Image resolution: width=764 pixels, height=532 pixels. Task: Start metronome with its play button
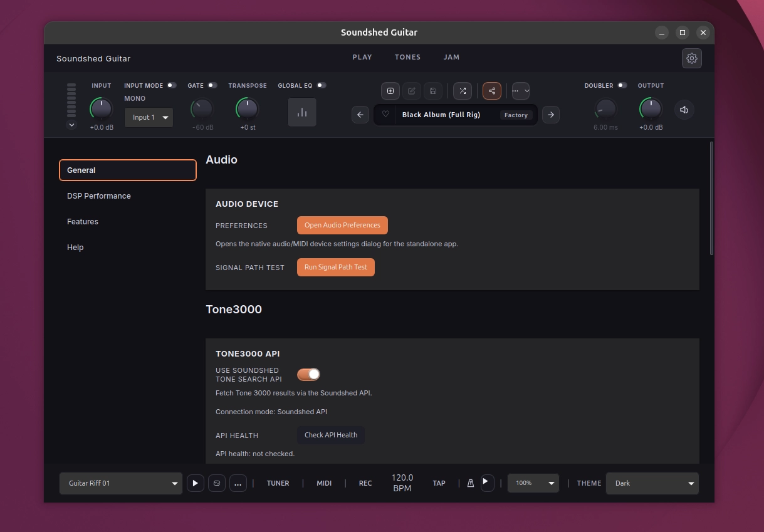pyautogui.click(x=487, y=482)
